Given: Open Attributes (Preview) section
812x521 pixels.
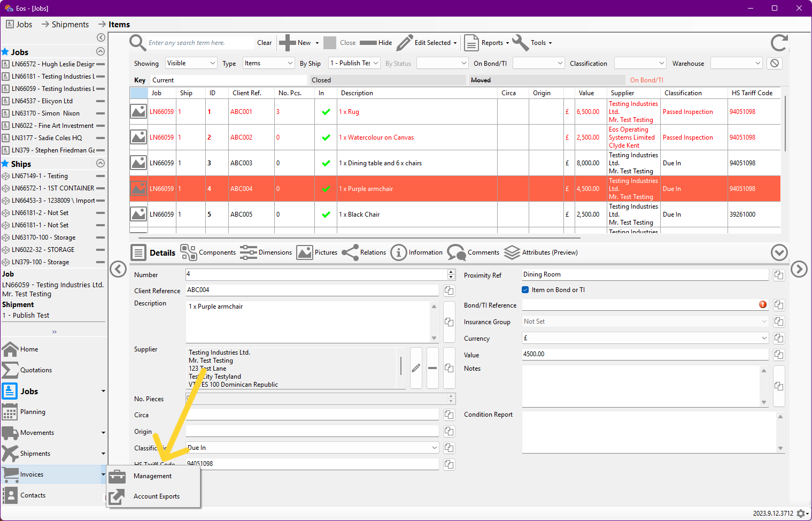Looking at the screenshot, I should 541,252.
